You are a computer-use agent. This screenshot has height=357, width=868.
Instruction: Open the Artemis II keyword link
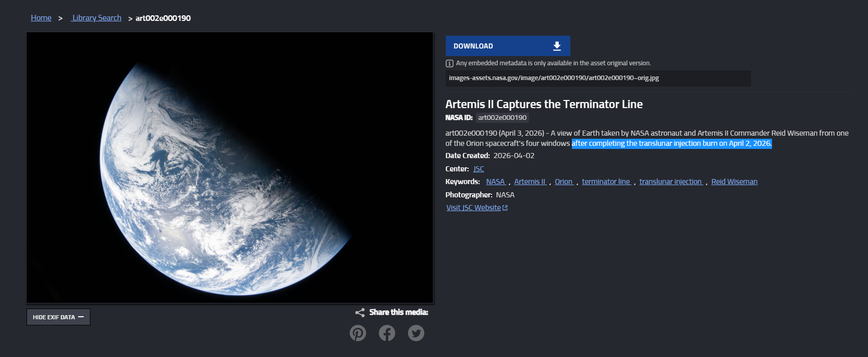(x=530, y=182)
